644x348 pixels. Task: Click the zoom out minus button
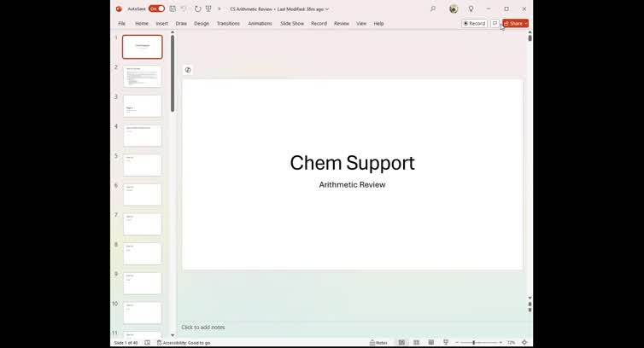(457, 342)
